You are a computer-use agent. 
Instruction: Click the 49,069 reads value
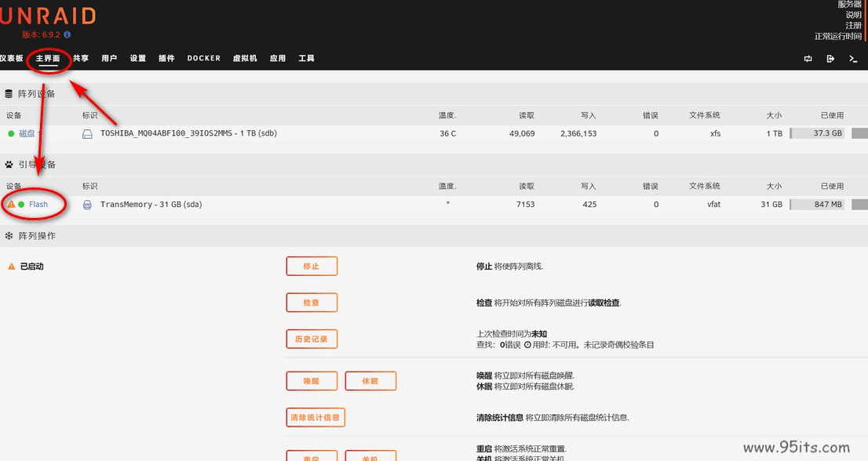pos(522,134)
